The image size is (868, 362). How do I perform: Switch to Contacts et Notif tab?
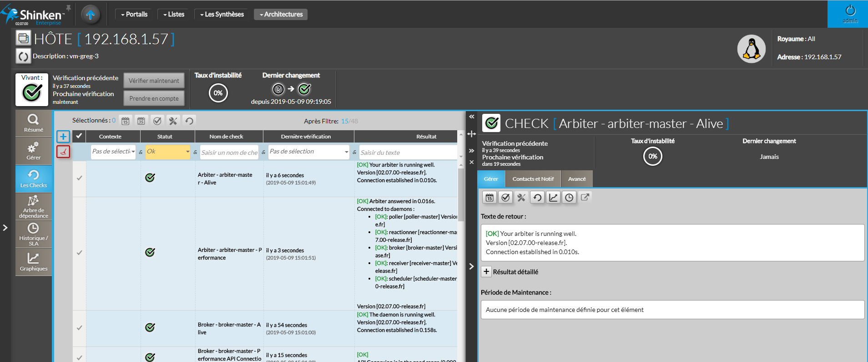point(533,179)
